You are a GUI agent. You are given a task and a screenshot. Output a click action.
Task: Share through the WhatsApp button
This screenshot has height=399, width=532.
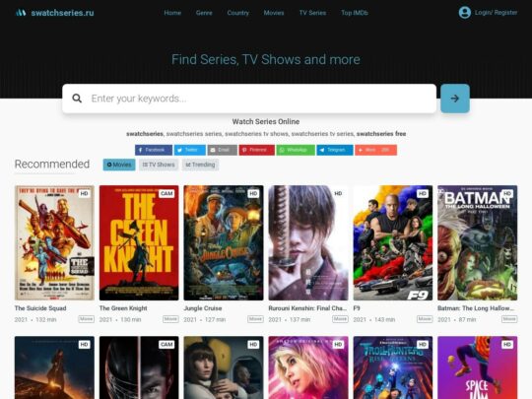pyautogui.click(x=296, y=150)
